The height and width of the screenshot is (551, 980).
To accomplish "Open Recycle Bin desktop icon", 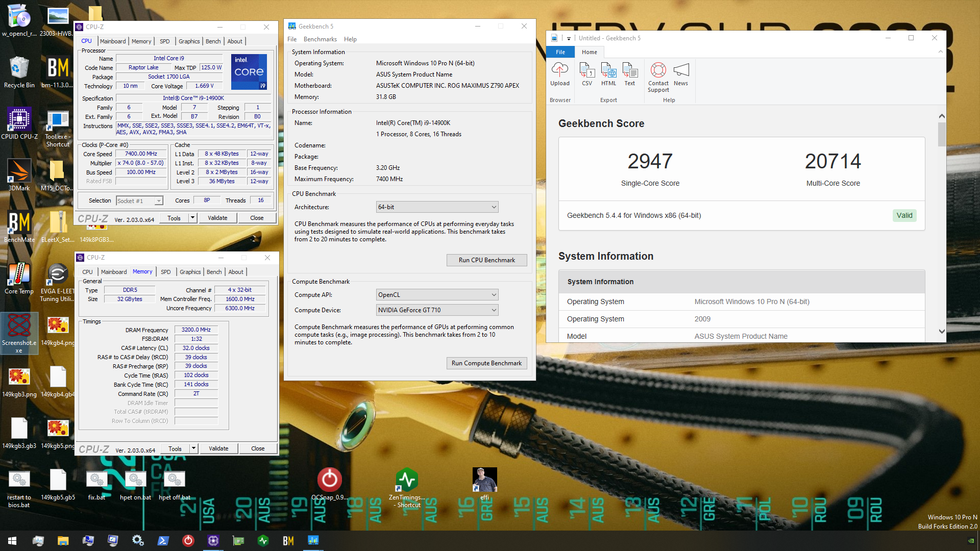I will tap(19, 72).
